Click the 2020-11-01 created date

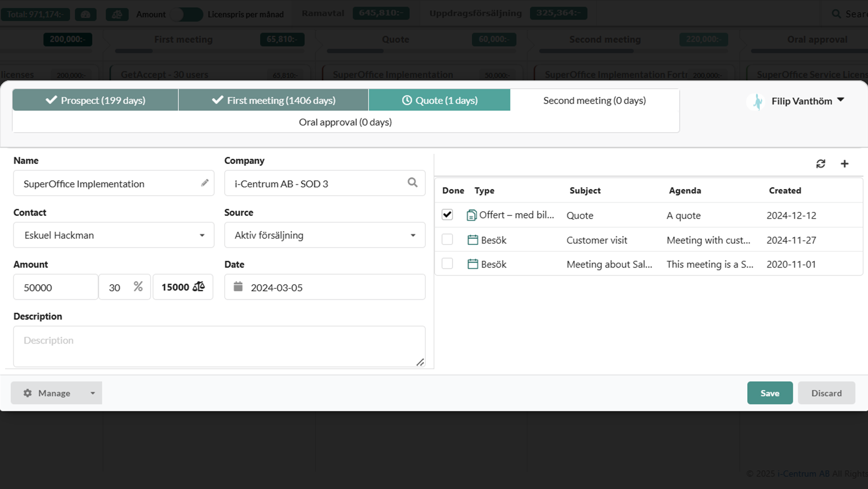[x=791, y=264]
